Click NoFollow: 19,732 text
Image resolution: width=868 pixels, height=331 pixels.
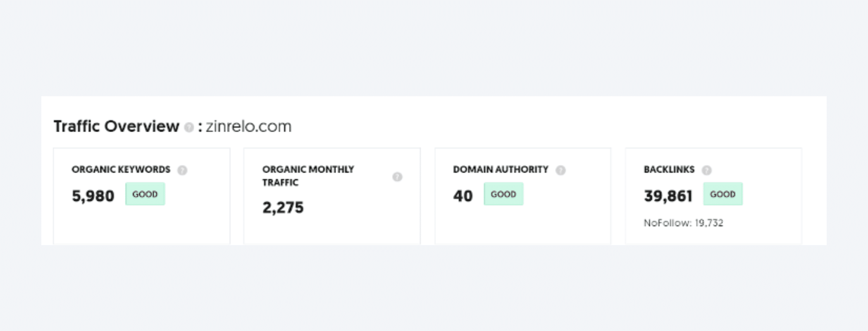pyautogui.click(x=684, y=223)
